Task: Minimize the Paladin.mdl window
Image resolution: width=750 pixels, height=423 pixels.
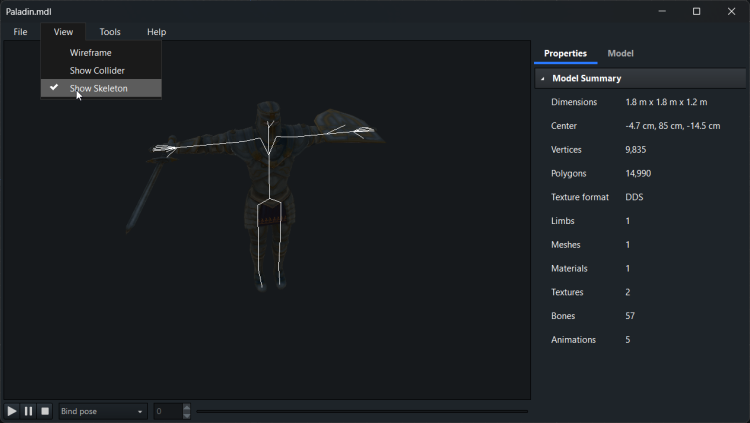Action: (x=662, y=11)
